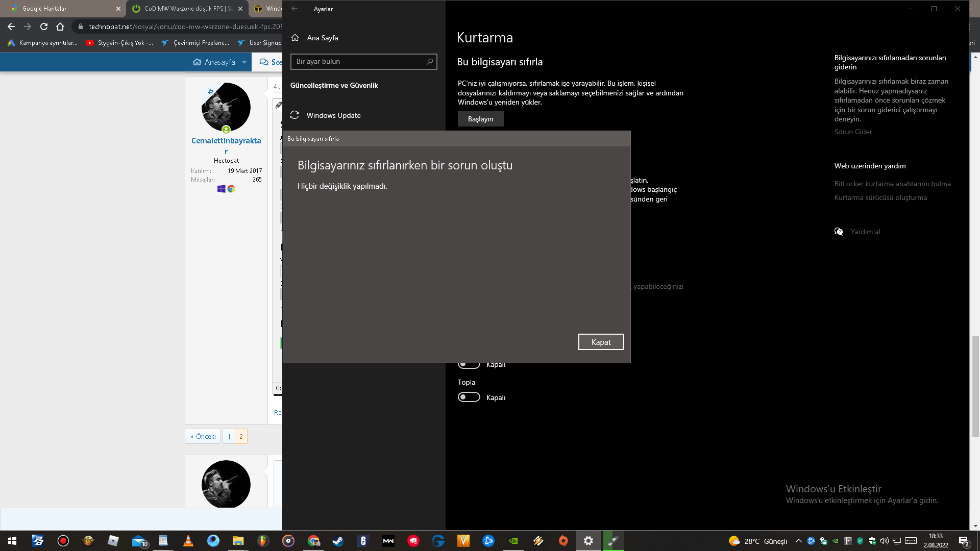The width and height of the screenshot is (980, 551).
Task: Reload the page in Chrome
Action: [44, 27]
